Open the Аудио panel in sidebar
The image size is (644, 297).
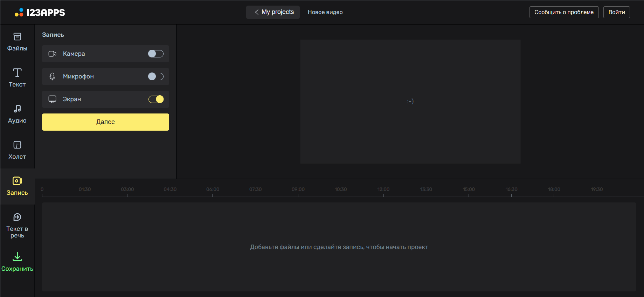[x=17, y=114]
